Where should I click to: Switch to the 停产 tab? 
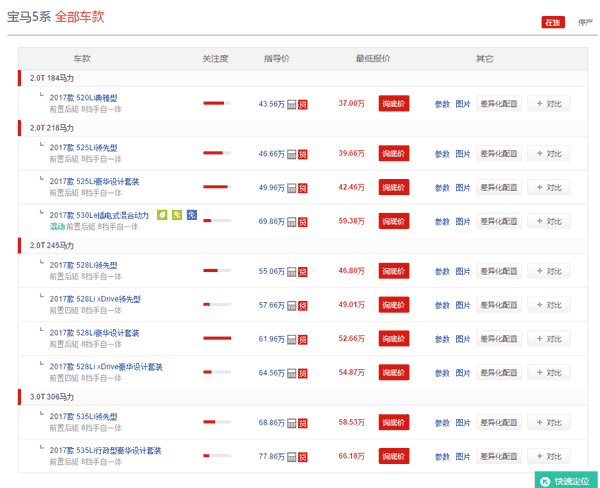click(585, 22)
